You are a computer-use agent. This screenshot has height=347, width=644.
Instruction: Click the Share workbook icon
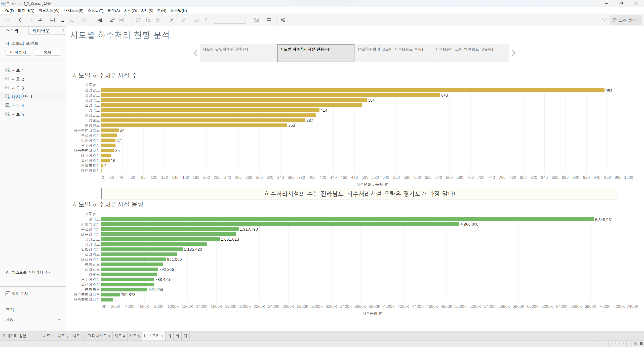(x=283, y=20)
